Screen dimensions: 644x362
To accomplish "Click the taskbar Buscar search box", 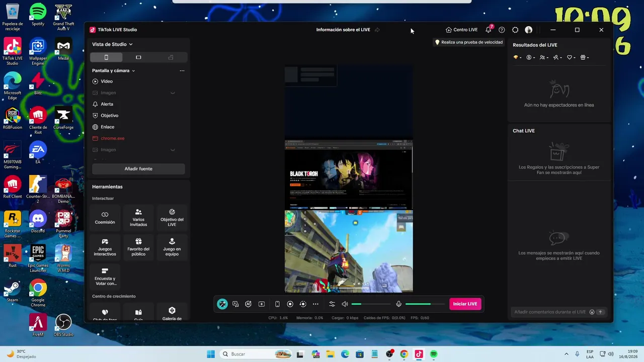I will pos(255,354).
